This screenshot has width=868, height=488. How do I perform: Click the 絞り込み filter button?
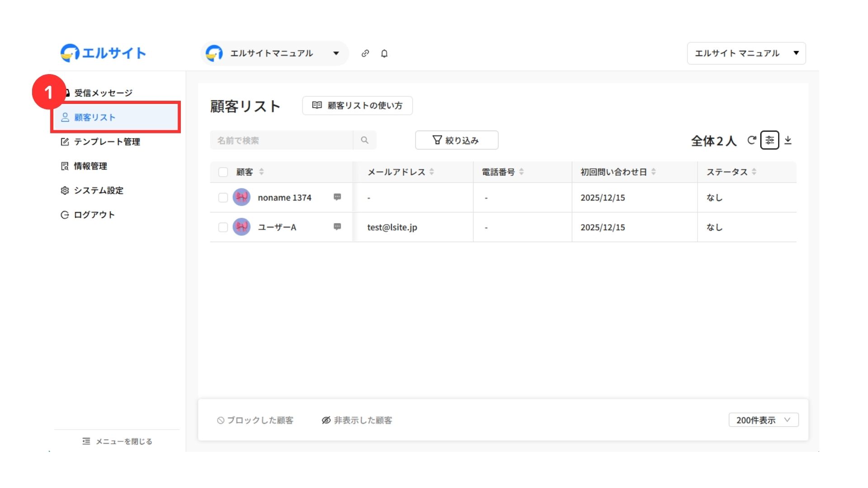457,140
